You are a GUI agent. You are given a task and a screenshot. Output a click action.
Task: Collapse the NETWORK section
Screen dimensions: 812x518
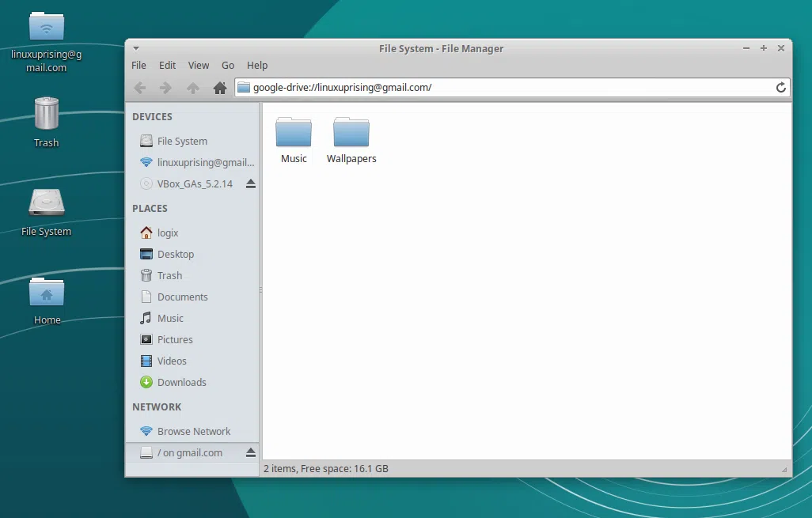(x=157, y=406)
